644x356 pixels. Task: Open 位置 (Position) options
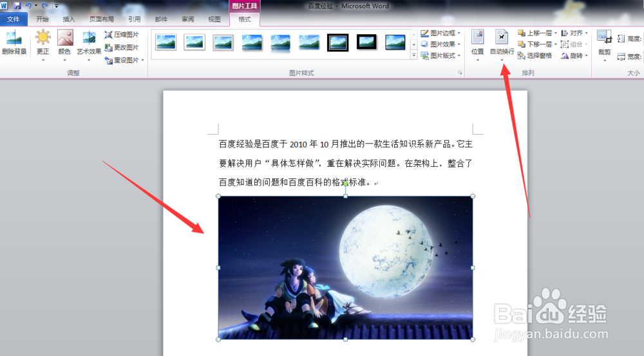478,45
